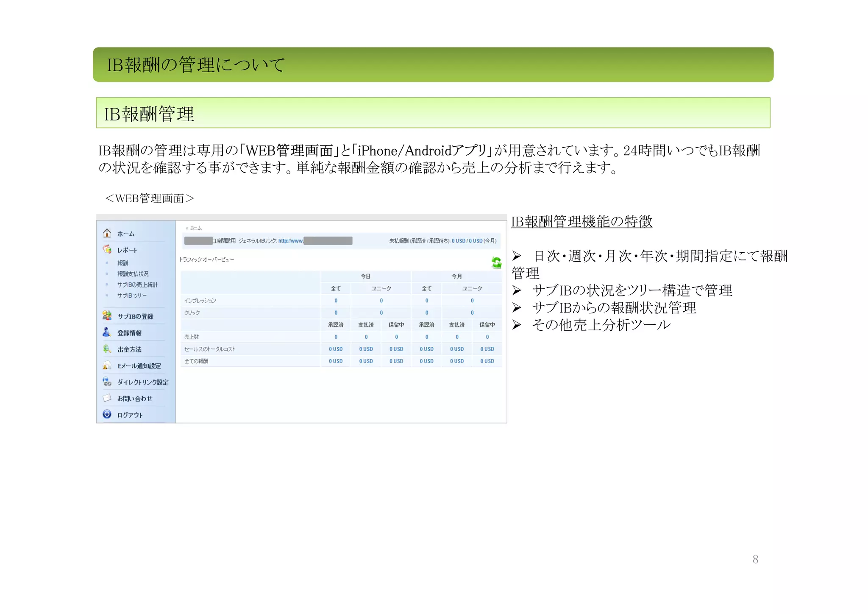Refresh traffic overview with green arrows icon
This screenshot has height=614, width=868.
pyautogui.click(x=496, y=263)
